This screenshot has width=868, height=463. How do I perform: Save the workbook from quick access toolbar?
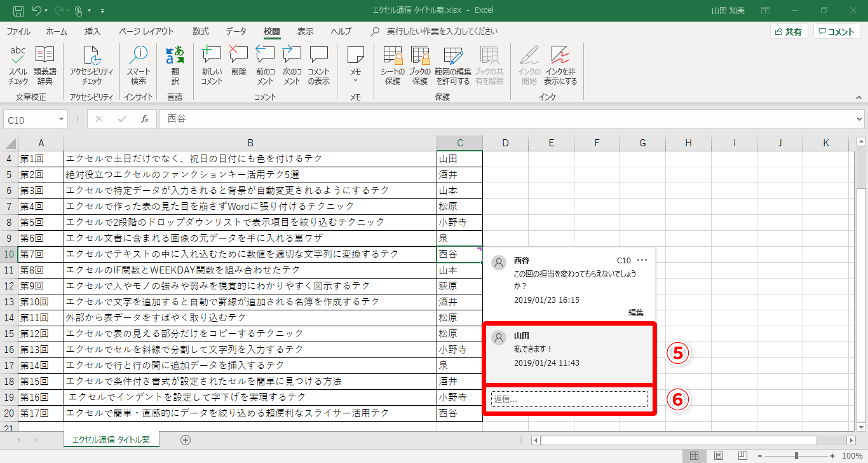[x=18, y=11]
